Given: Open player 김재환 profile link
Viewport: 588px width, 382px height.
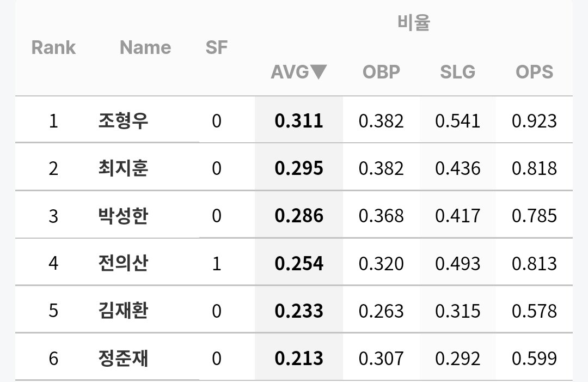Looking at the screenshot, I should [123, 311].
